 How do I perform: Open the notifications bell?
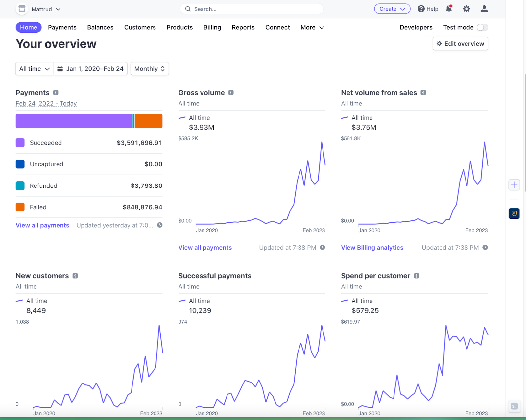pyautogui.click(x=449, y=9)
